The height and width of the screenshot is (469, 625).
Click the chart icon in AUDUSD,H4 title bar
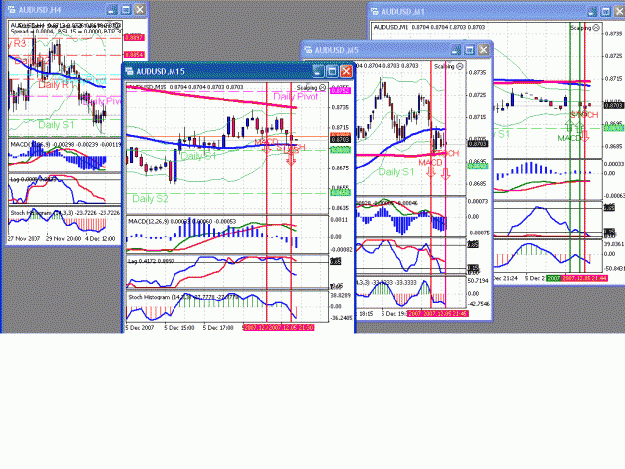(x=12, y=10)
